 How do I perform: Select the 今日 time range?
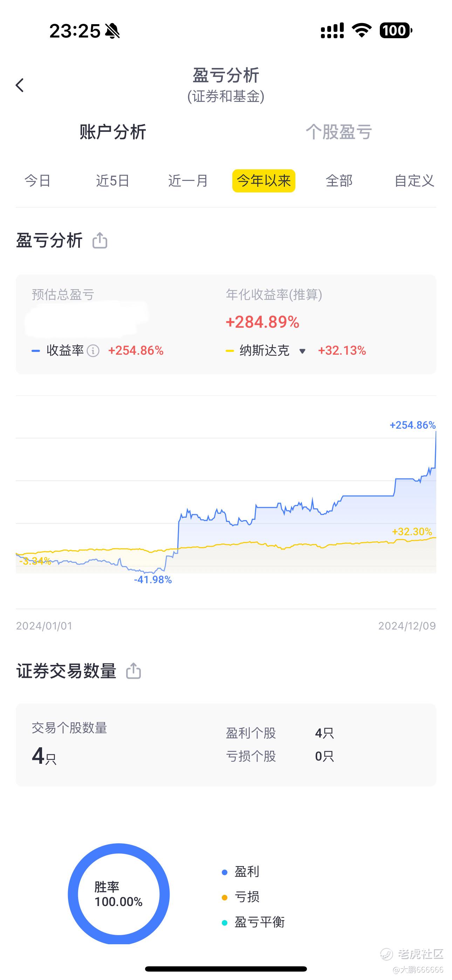click(38, 181)
